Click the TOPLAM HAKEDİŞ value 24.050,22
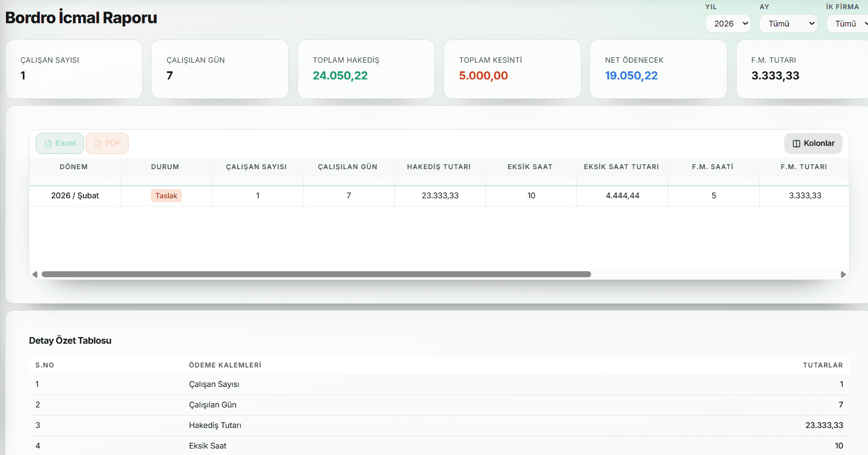This screenshot has height=455, width=868. [x=340, y=76]
